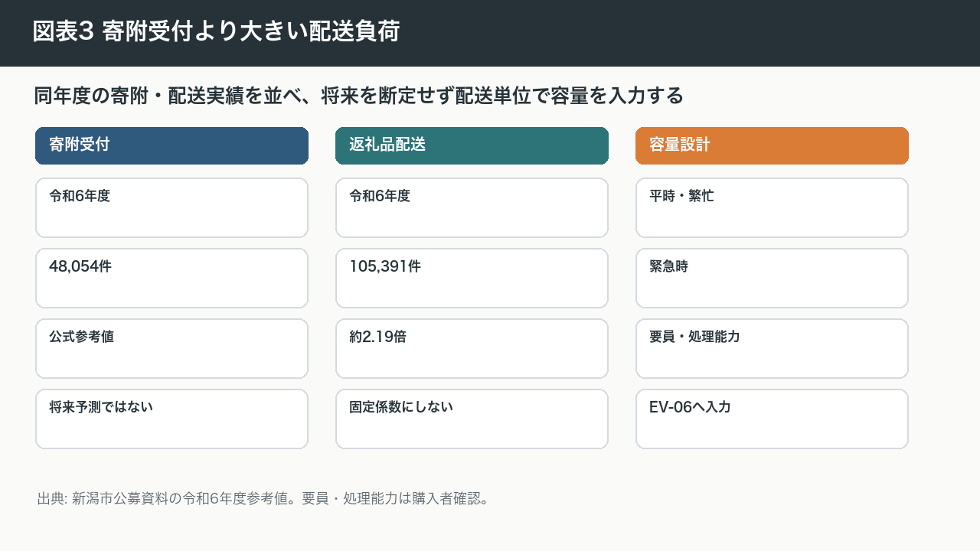980x551 pixels.
Task: Select the 平時・繁忙 card
Action: 772,208
